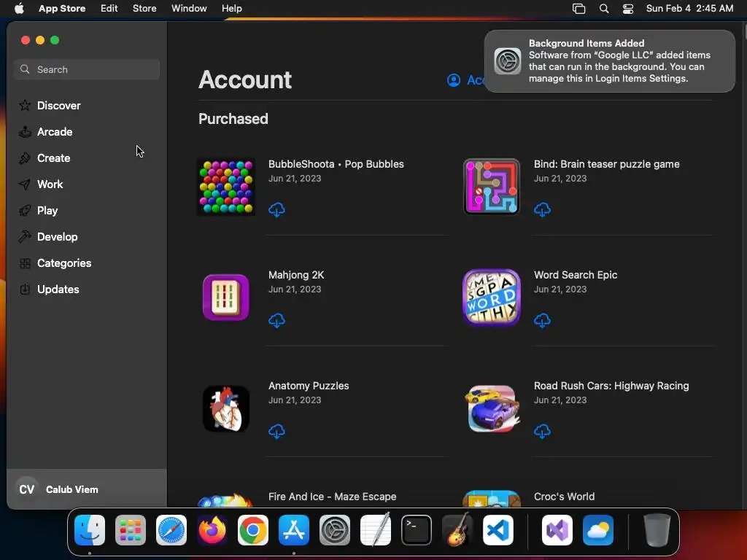Open the Help menu
The height and width of the screenshot is (560, 747).
pyautogui.click(x=231, y=8)
